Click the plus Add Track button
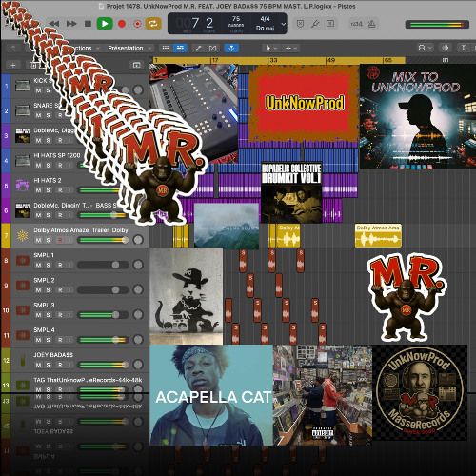 [13, 65]
